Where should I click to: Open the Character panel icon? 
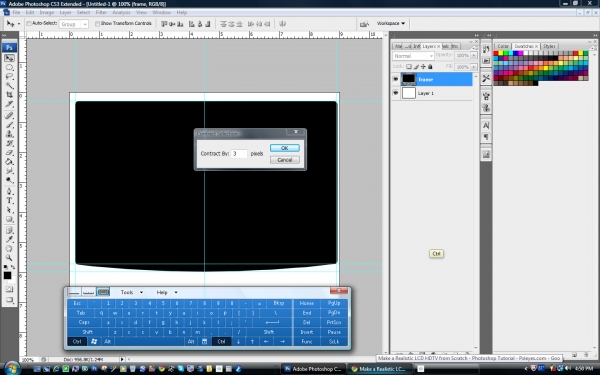click(x=486, y=126)
